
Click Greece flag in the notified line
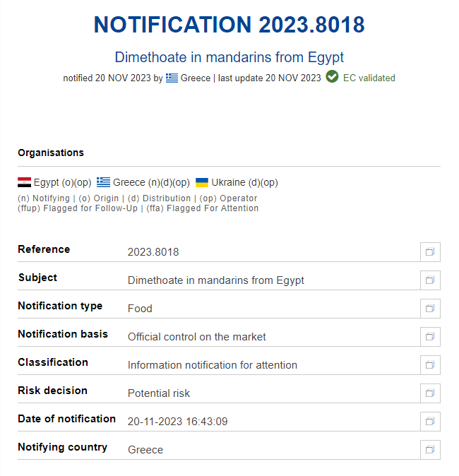point(172,78)
